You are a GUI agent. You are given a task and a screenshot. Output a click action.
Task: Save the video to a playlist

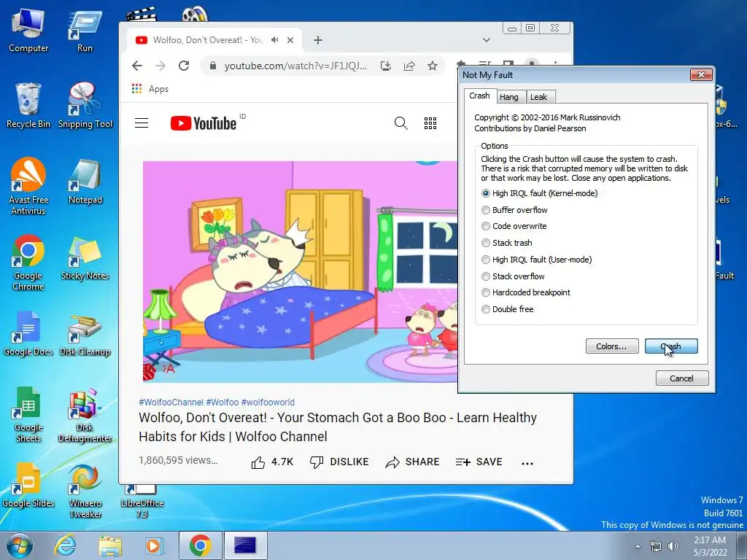click(479, 462)
